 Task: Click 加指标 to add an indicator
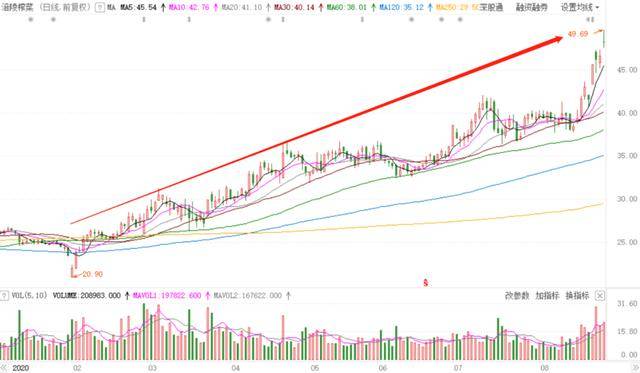pyautogui.click(x=547, y=295)
